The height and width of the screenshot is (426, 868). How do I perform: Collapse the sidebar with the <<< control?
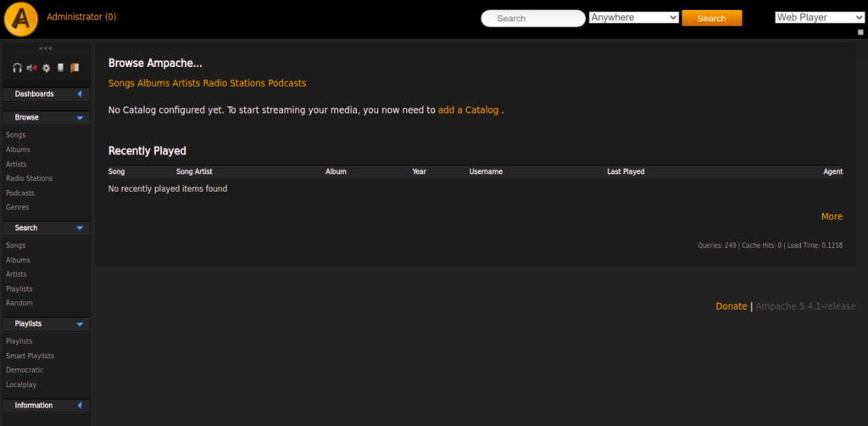click(46, 48)
